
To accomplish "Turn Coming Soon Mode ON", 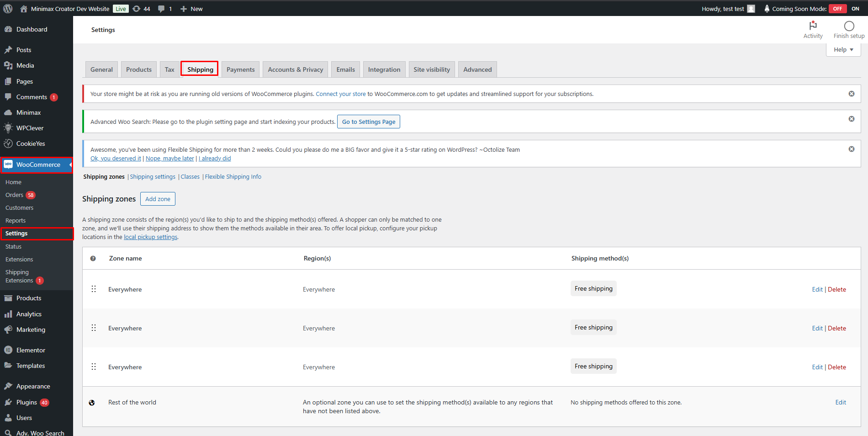I will point(855,9).
